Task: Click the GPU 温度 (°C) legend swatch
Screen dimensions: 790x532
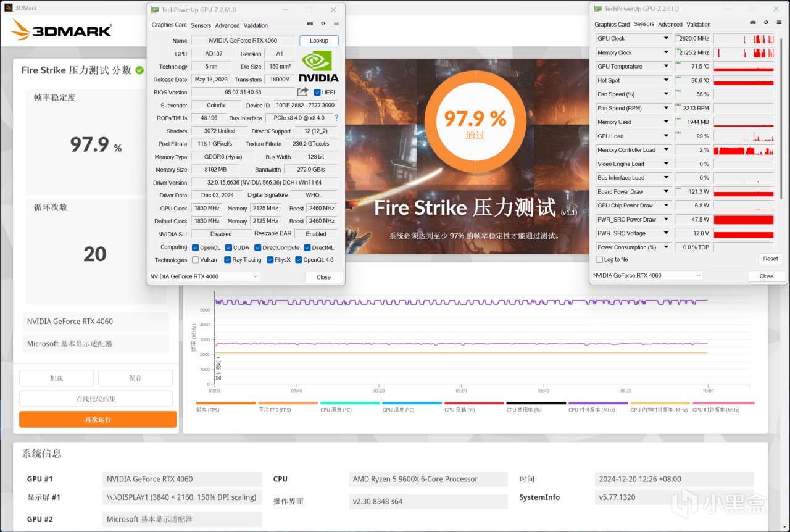Action: (412, 403)
